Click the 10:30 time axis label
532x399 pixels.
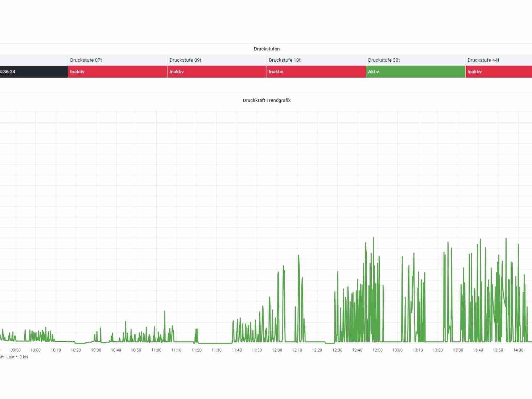click(96, 350)
